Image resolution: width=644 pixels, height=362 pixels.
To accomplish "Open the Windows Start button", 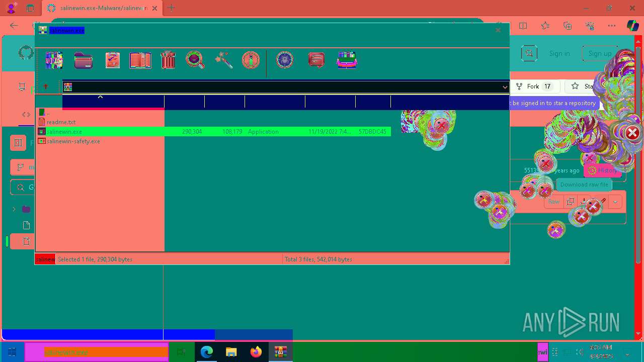I will point(12,352).
